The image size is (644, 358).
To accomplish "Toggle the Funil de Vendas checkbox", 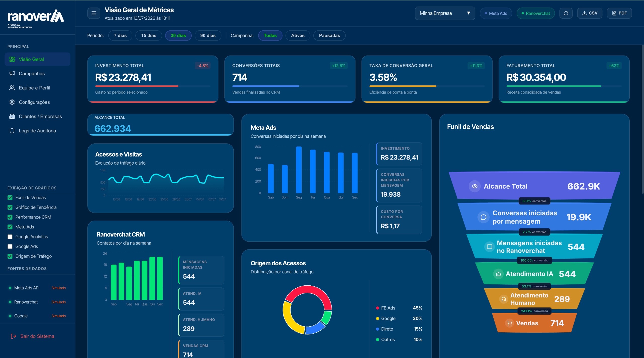I will [x=10, y=198].
